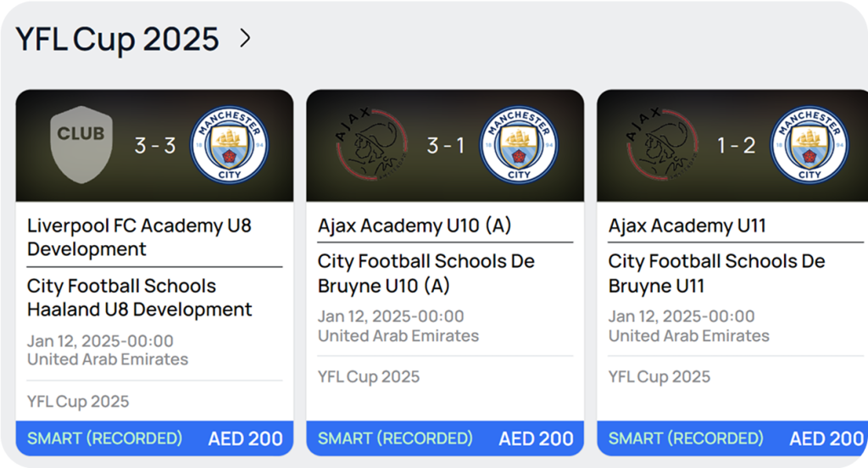Click the grey CLUB shield placeholder icon
Image resolution: width=868 pixels, height=468 pixels.
point(81,145)
